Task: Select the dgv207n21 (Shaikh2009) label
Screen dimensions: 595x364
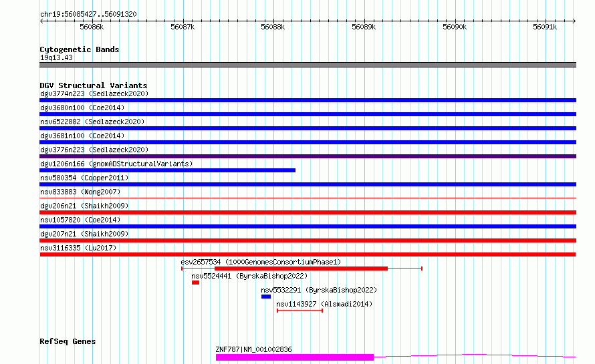Action: coord(84,234)
